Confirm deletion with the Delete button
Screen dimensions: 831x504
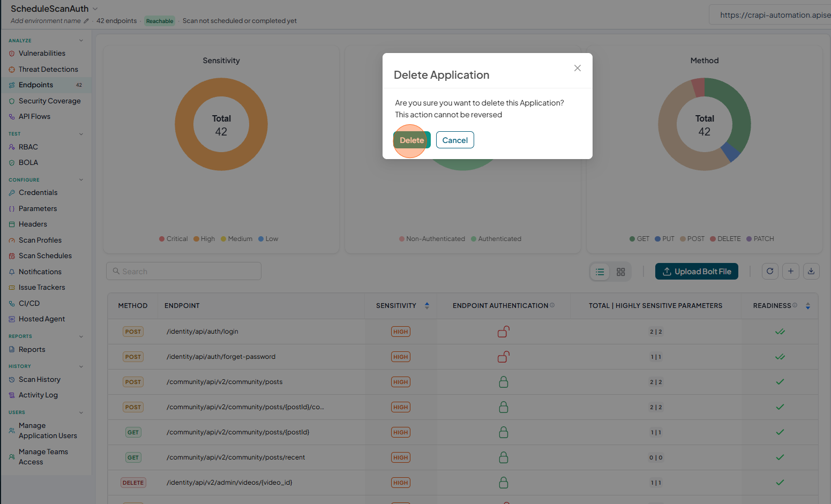click(411, 140)
